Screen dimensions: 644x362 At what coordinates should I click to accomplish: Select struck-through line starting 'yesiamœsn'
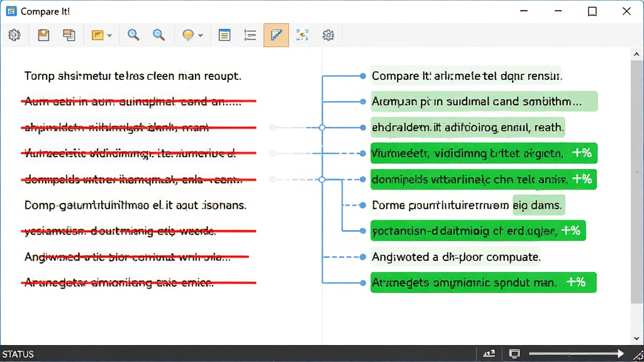tap(139, 231)
